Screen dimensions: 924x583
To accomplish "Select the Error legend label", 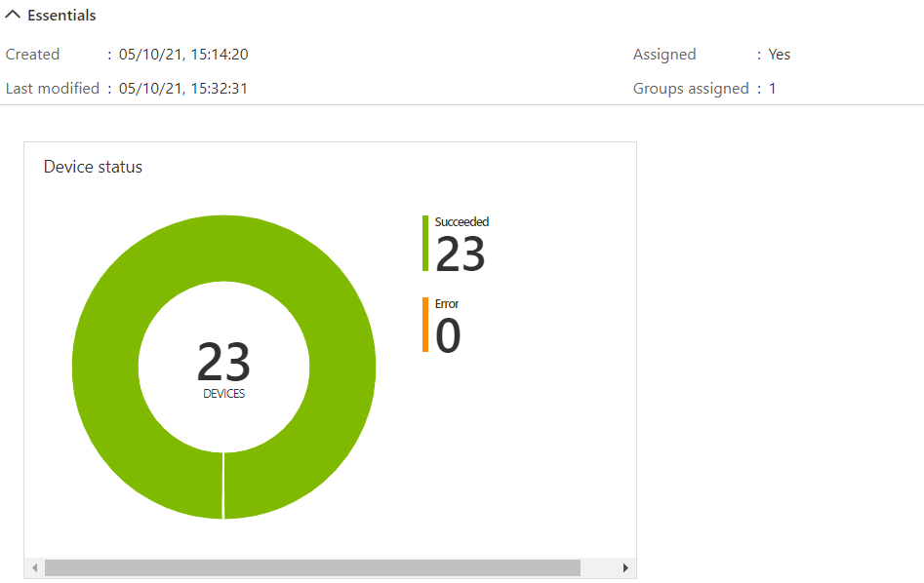I will (x=447, y=303).
